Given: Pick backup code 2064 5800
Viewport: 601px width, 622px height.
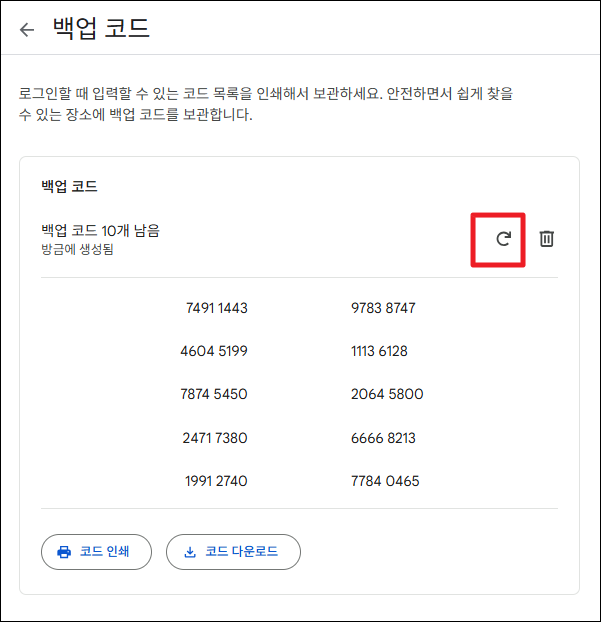Looking at the screenshot, I should pyautogui.click(x=387, y=394).
